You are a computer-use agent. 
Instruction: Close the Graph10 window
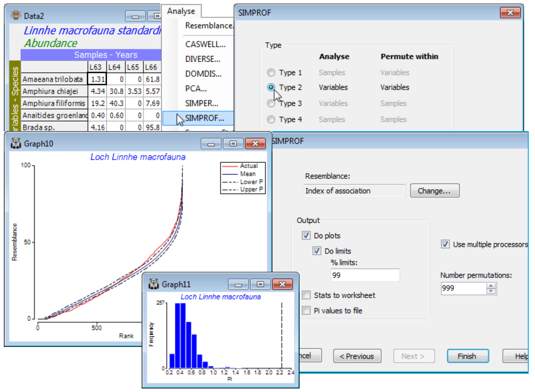coord(255,144)
